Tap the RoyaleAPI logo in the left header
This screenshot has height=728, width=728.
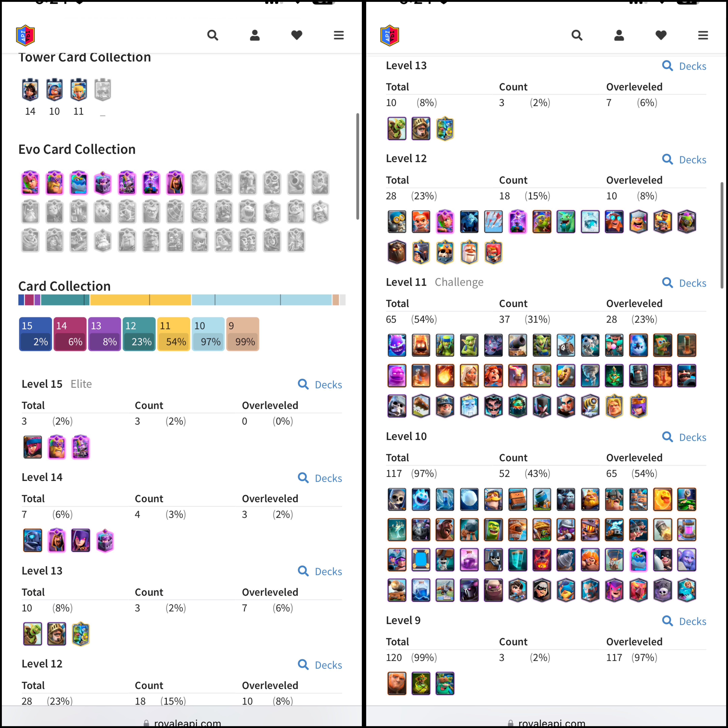click(26, 35)
